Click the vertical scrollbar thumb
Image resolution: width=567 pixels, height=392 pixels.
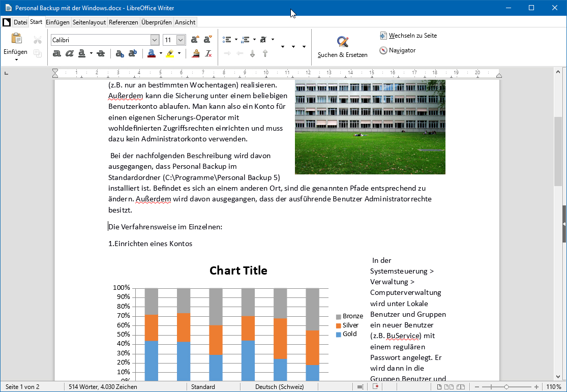(x=558, y=151)
